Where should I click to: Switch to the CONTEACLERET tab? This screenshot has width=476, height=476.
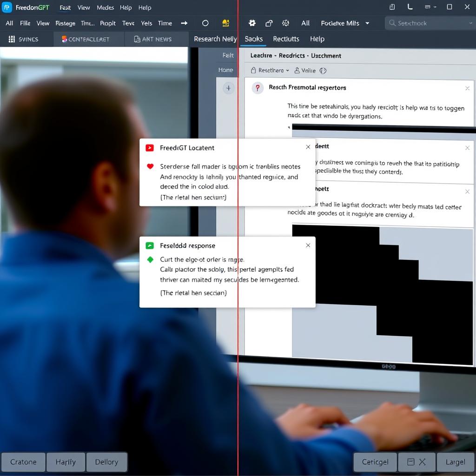[89, 39]
